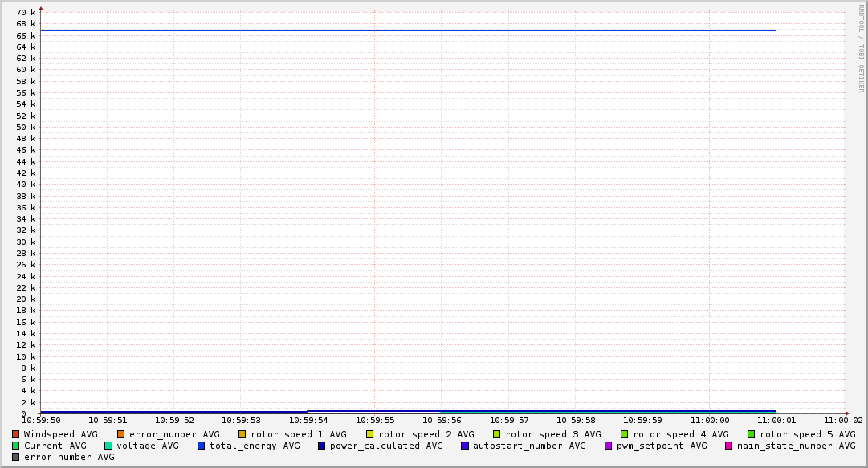Select the 11:00:00 tick on time axis

[710, 421]
